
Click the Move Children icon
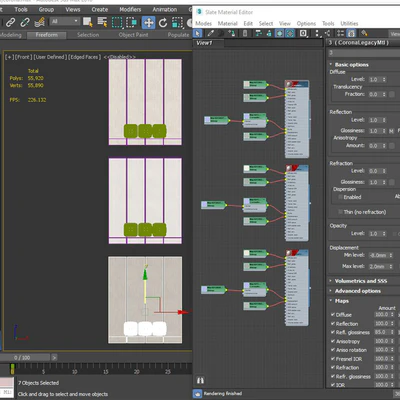(258, 33)
